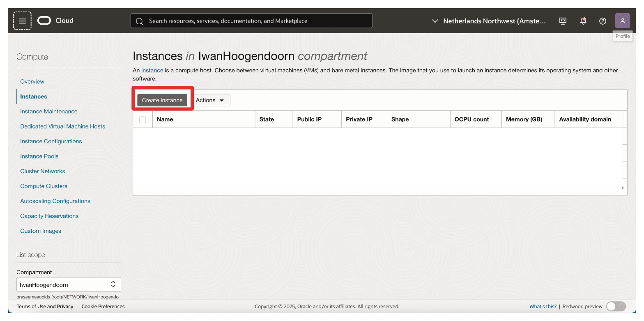Open Compute Clusters

pos(44,186)
